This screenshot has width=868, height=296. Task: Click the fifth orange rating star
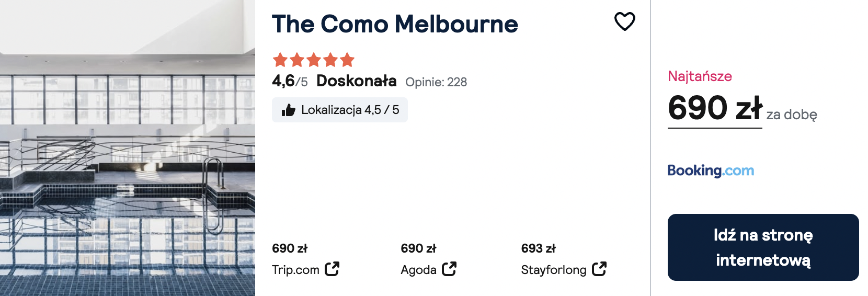point(347,60)
